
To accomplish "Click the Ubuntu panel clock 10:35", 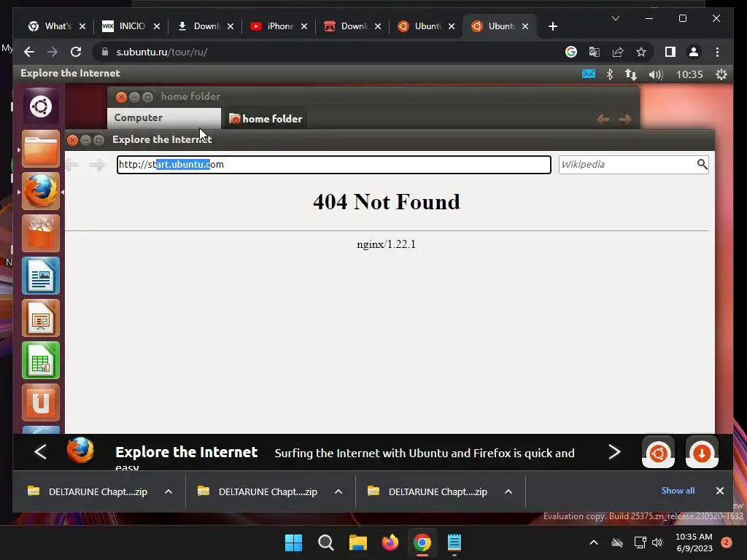I will point(689,74).
